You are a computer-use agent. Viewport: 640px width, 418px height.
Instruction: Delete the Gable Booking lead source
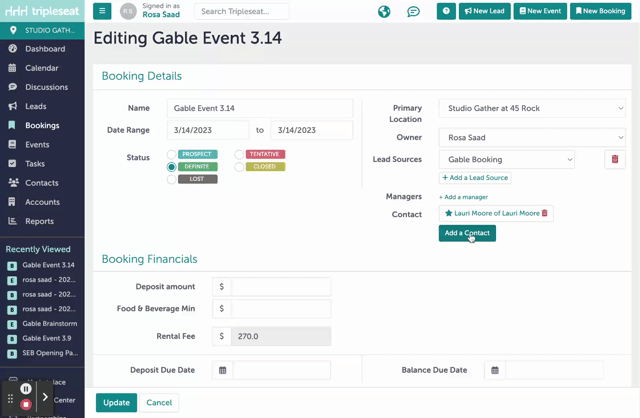615,159
